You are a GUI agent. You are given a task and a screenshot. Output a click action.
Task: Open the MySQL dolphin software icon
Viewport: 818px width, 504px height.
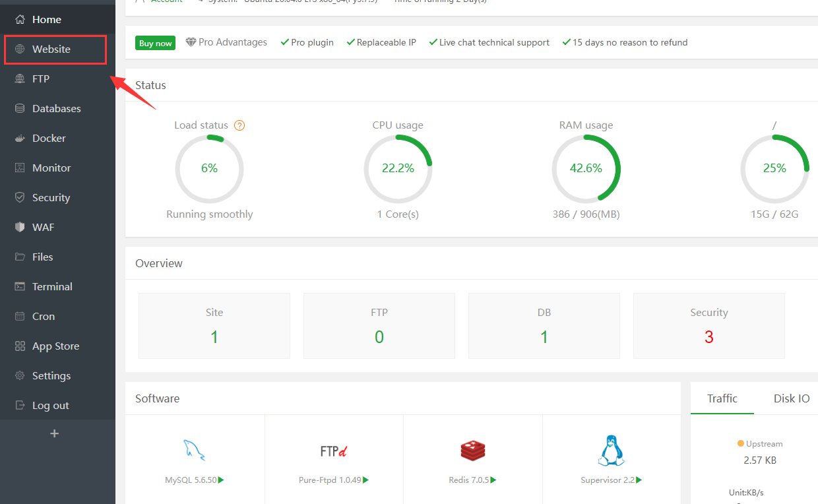(195, 450)
